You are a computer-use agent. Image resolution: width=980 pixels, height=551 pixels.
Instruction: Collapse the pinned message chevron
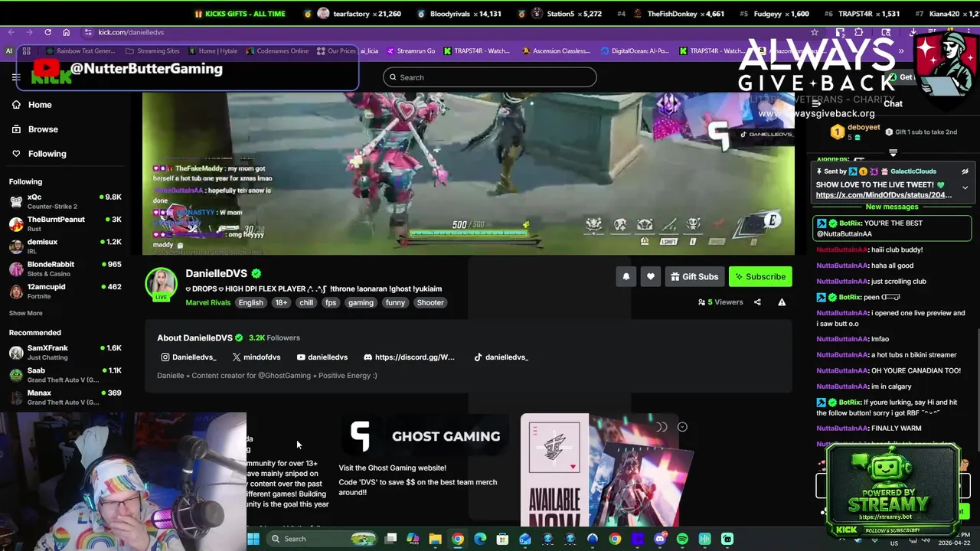click(x=965, y=187)
